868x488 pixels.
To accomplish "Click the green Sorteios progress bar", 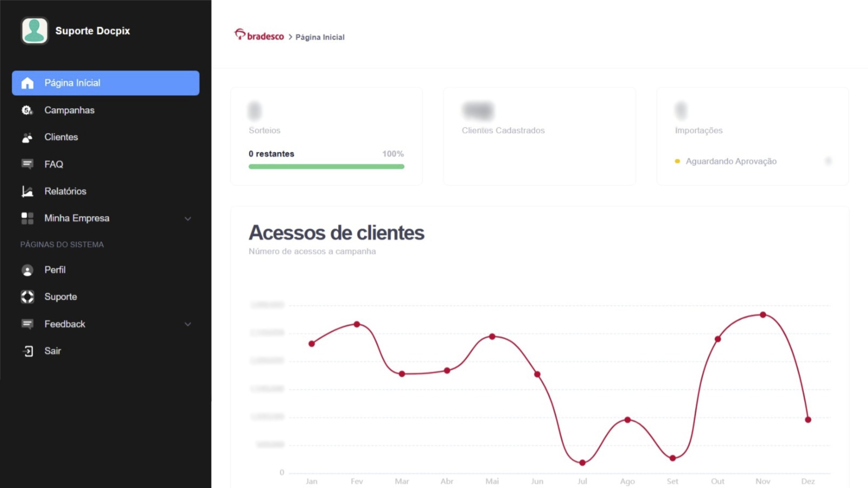I will point(326,167).
